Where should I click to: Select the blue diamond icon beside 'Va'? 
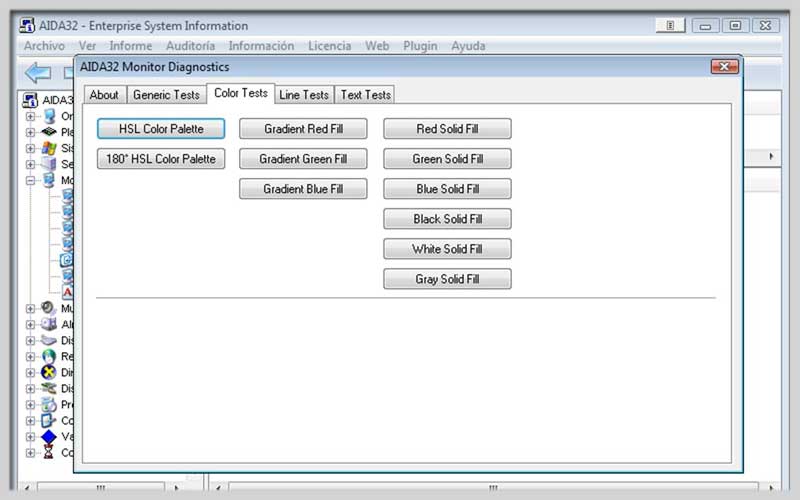(49, 437)
